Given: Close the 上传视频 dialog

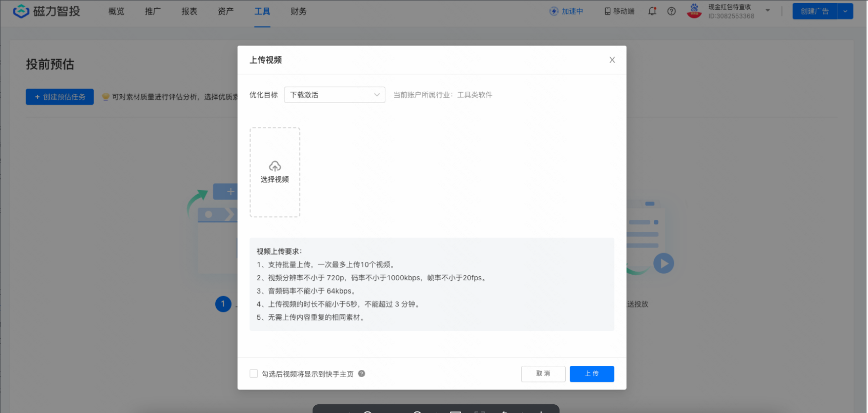Looking at the screenshot, I should coord(612,60).
